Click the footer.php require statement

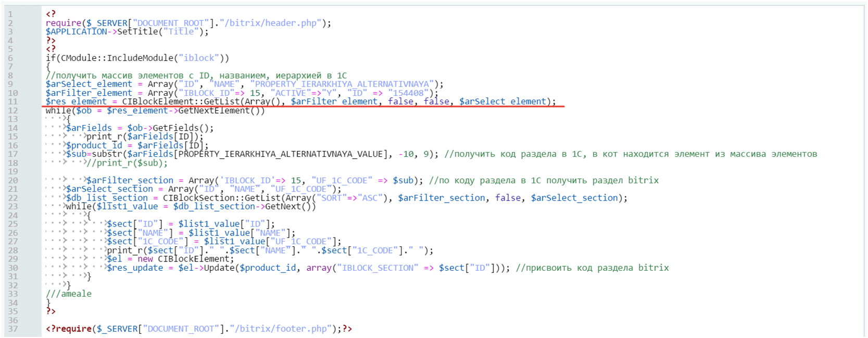(x=198, y=329)
